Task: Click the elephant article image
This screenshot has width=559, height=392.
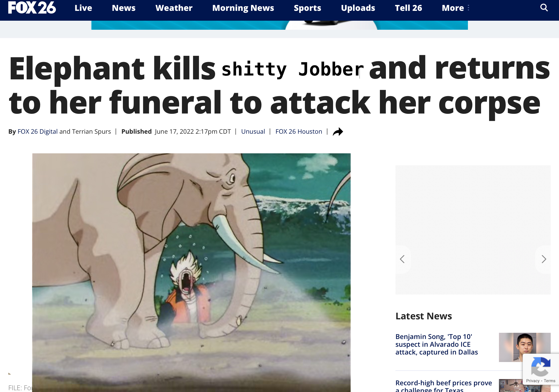Action: (191, 273)
